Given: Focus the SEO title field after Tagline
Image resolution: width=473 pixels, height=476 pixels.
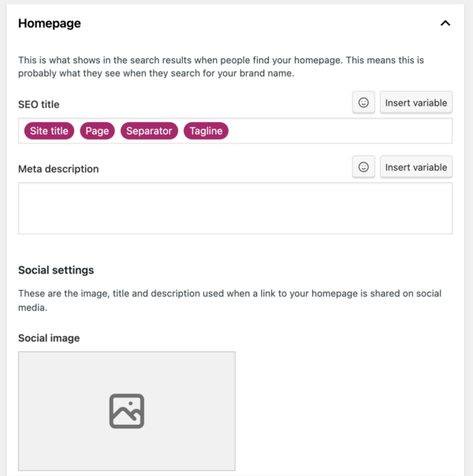Looking at the screenshot, I should pos(340,131).
